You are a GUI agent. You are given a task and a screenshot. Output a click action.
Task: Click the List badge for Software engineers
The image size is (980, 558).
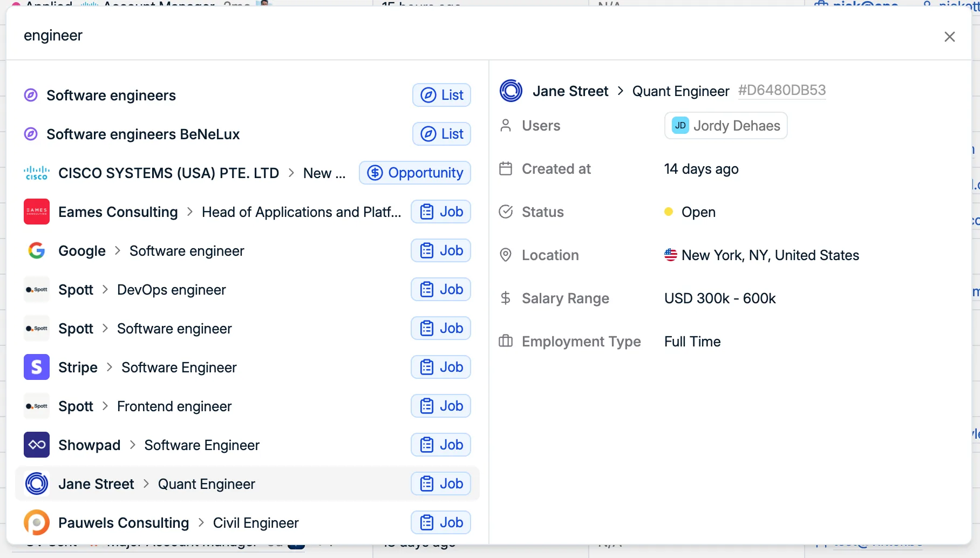(x=441, y=96)
